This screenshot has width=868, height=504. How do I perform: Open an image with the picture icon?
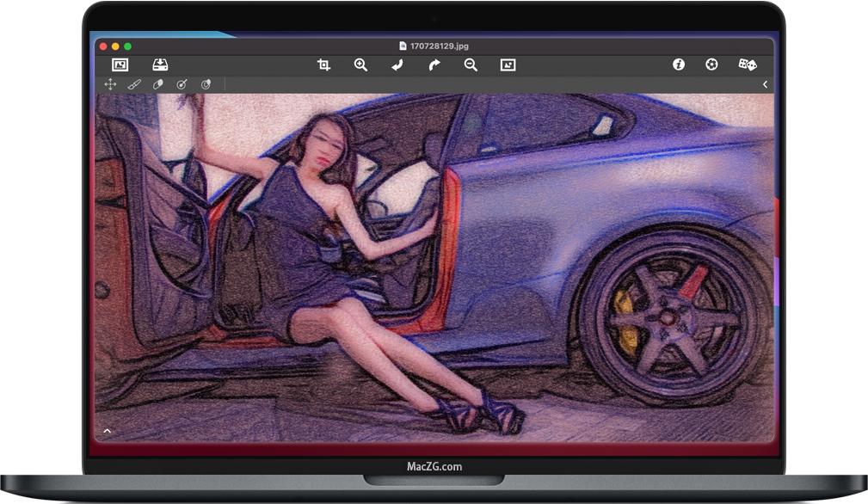pyautogui.click(x=120, y=64)
